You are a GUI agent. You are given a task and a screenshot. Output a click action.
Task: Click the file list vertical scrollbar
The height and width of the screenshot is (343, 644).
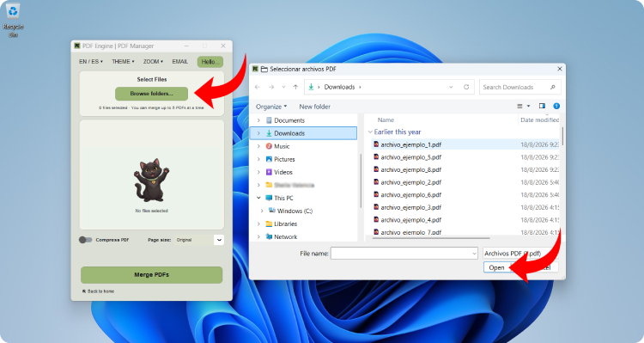click(x=562, y=137)
